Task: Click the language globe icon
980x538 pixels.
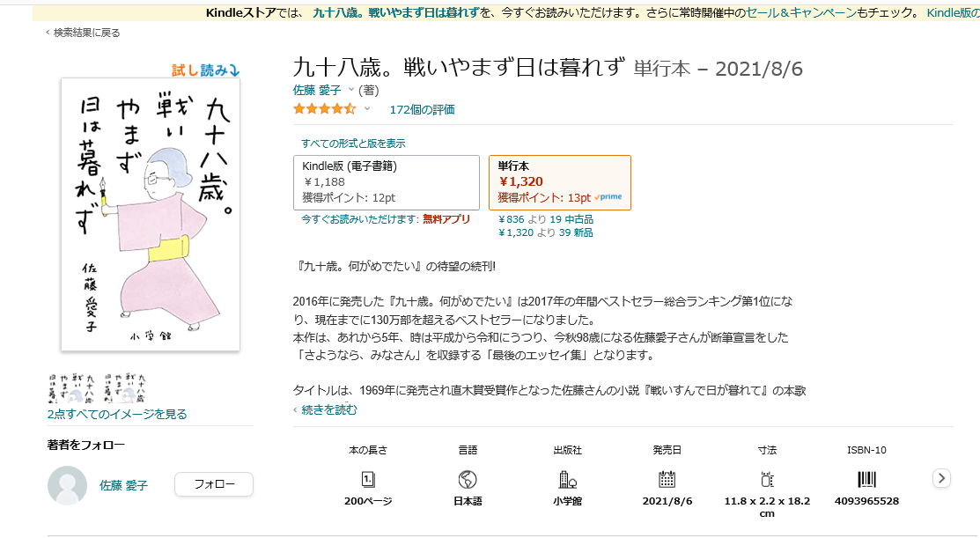Action: tap(468, 479)
